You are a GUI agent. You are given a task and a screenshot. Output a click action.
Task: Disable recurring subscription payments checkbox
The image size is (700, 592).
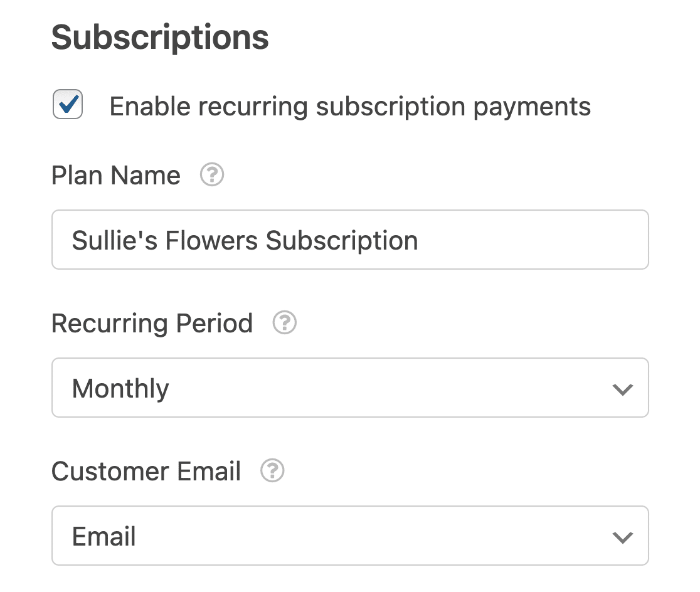(x=68, y=105)
